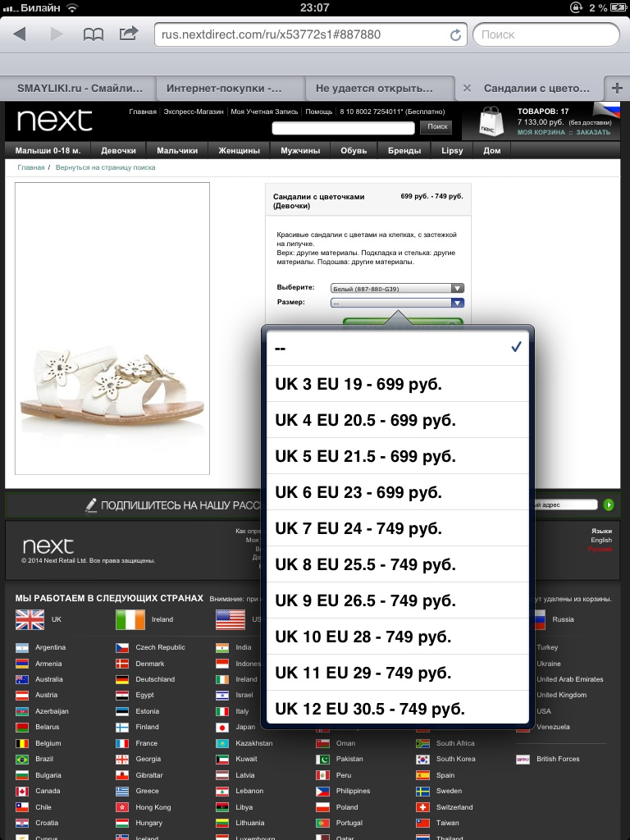
Task: Open Экспресс-Магазин link
Action: click(x=194, y=112)
